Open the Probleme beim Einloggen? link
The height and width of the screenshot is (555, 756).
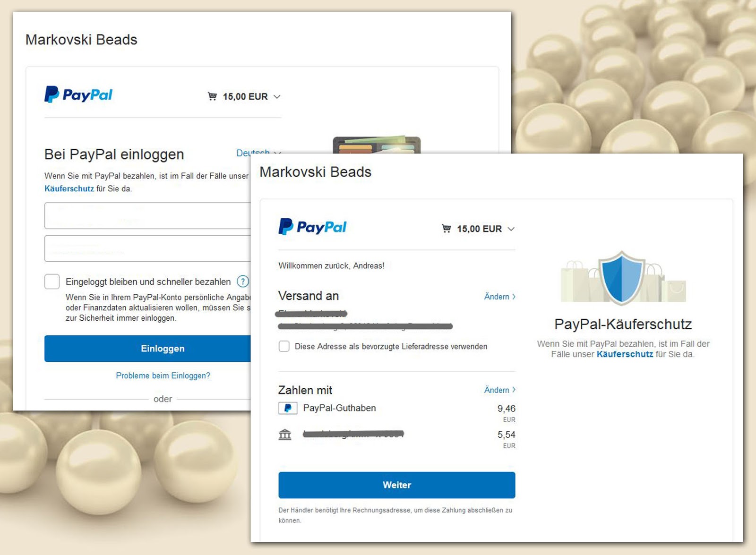point(163,376)
